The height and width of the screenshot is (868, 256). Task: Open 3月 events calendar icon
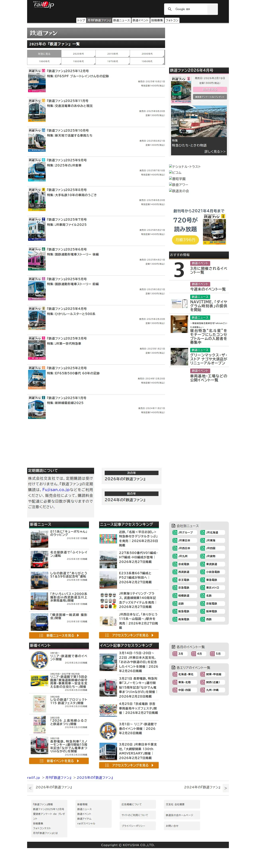(175, 654)
